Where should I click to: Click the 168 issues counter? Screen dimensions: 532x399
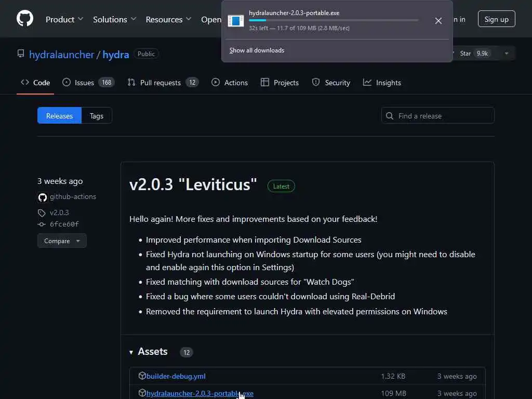(x=107, y=83)
